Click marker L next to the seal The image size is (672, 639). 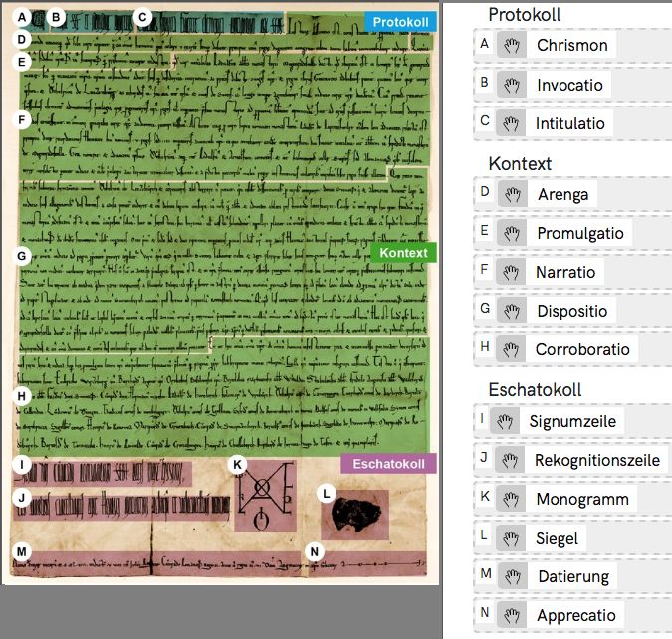click(x=326, y=494)
